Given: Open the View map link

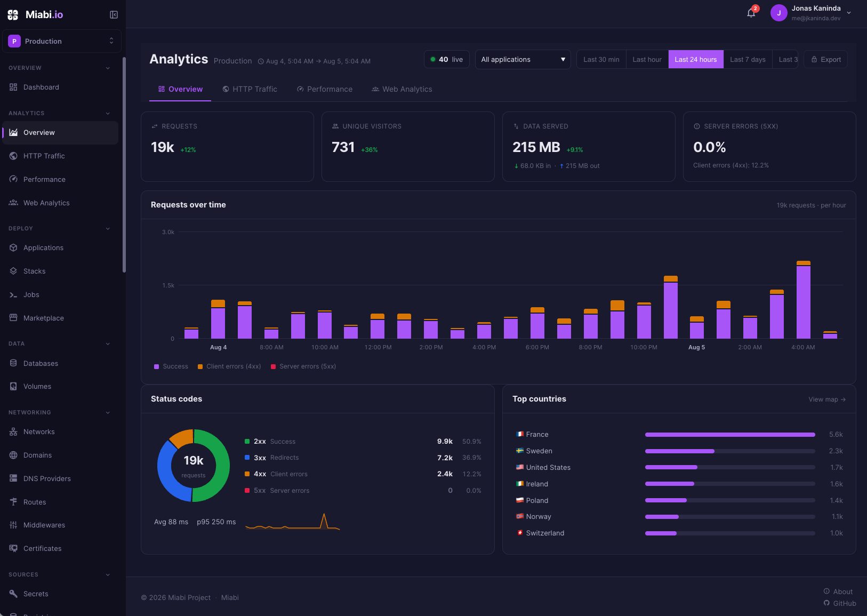Looking at the screenshot, I should click(x=827, y=399).
